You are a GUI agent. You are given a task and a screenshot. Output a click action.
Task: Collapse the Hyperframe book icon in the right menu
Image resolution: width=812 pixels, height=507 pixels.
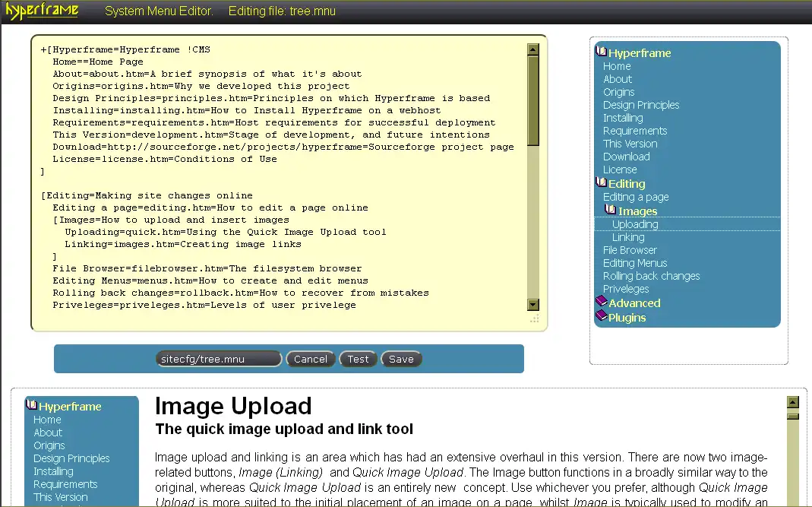click(602, 52)
